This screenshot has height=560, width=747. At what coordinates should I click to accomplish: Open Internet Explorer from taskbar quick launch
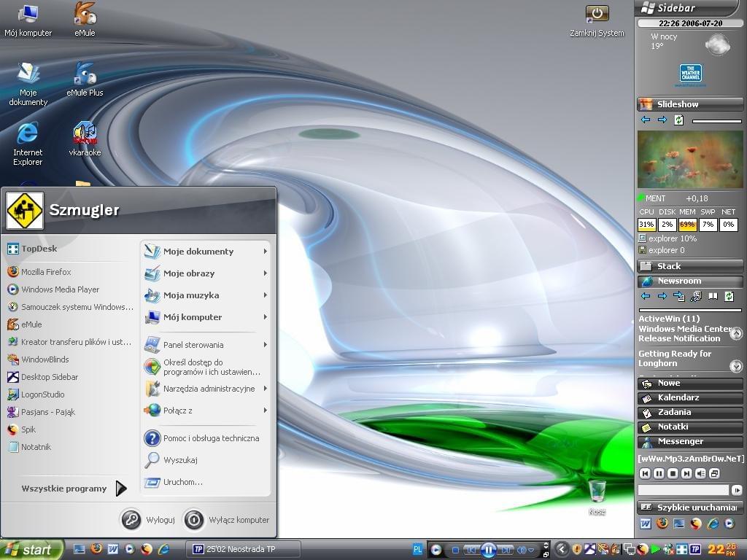click(x=163, y=549)
